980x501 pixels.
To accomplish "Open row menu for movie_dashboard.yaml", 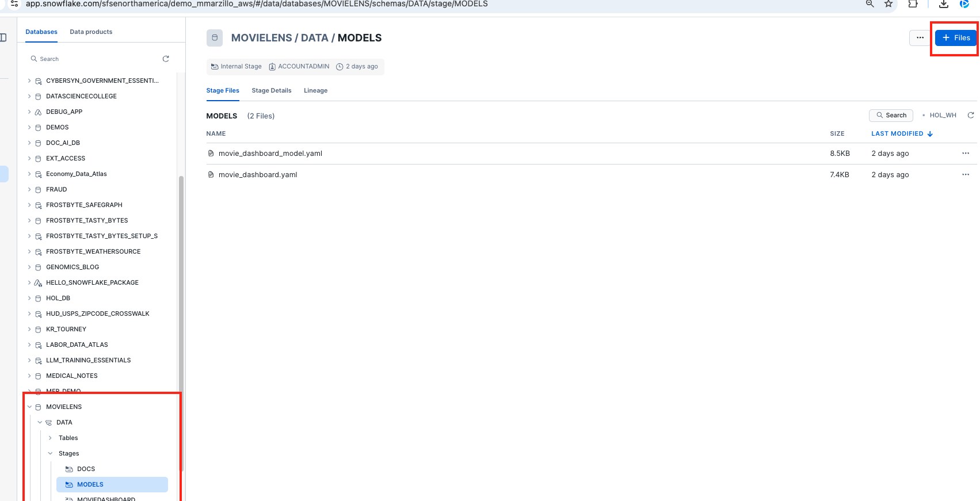I will pos(966,175).
